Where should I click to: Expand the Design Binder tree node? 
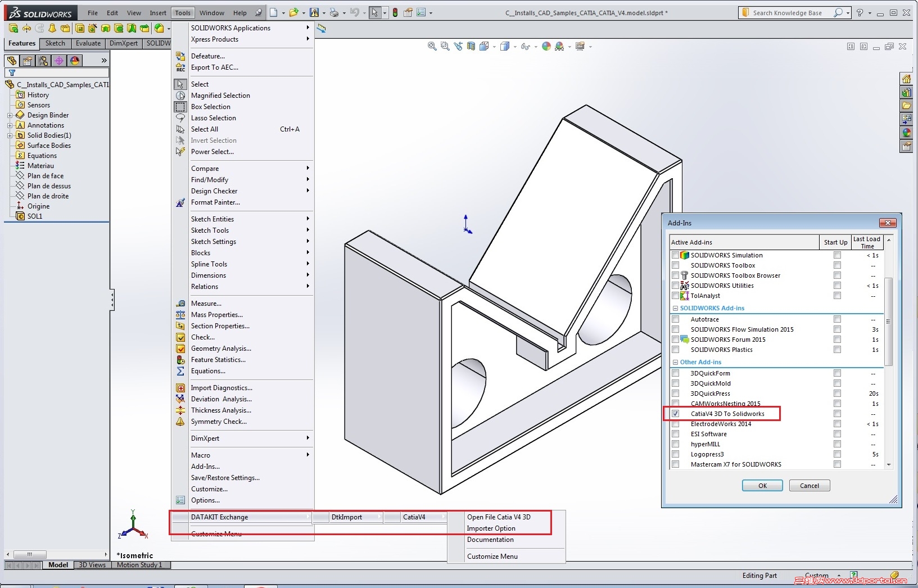pos(10,115)
